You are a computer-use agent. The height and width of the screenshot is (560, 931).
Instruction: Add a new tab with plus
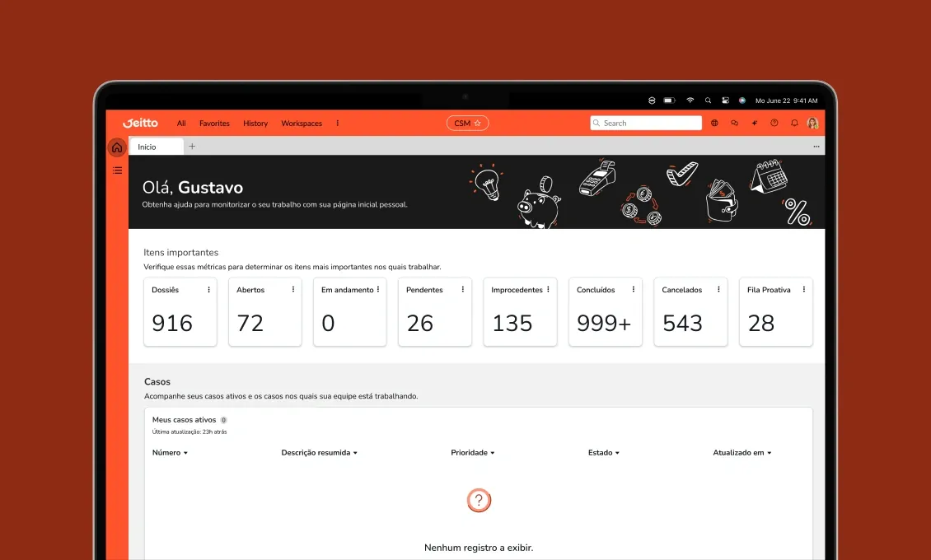coord(192,146)
